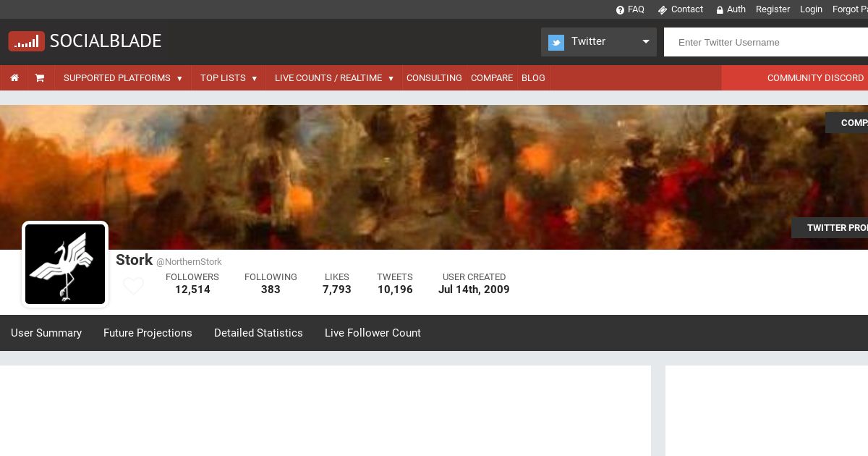Click the Contact link
The image size is (868, 456).
tap(687, 9)
